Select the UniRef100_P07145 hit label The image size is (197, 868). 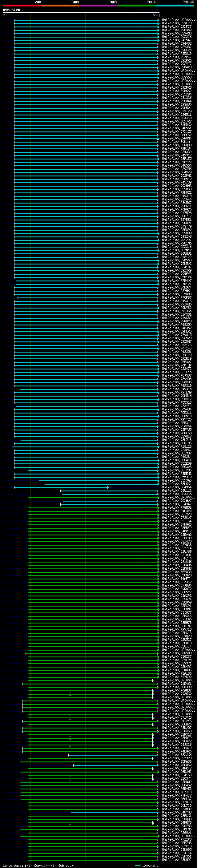point(177,349)
